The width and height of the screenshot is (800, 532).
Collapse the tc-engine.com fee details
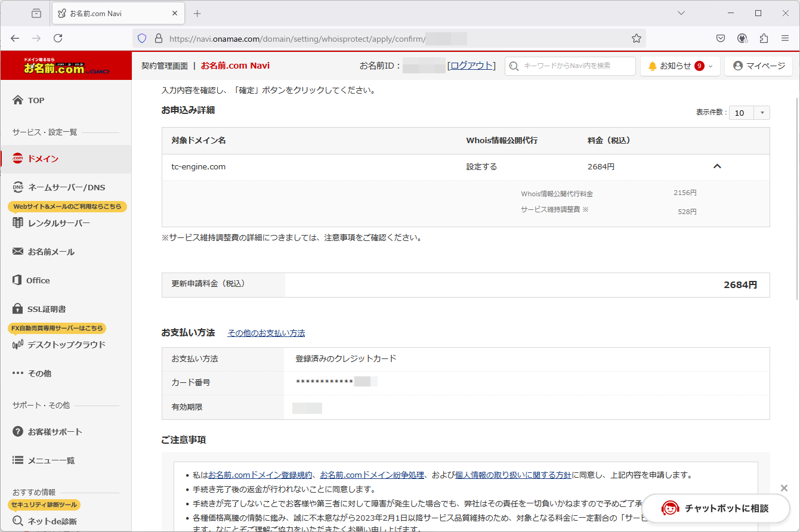[717, 167]
